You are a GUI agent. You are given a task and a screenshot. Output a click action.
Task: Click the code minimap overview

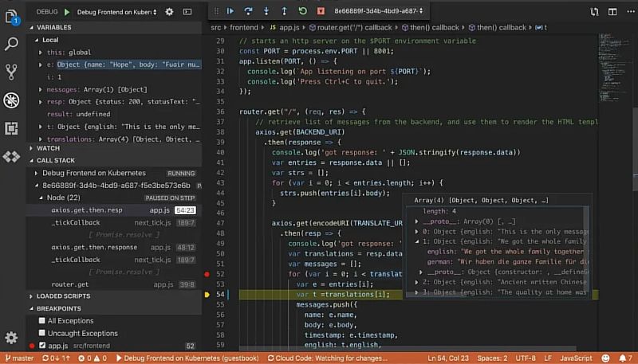pyautogui.click(x=615, y=69)
